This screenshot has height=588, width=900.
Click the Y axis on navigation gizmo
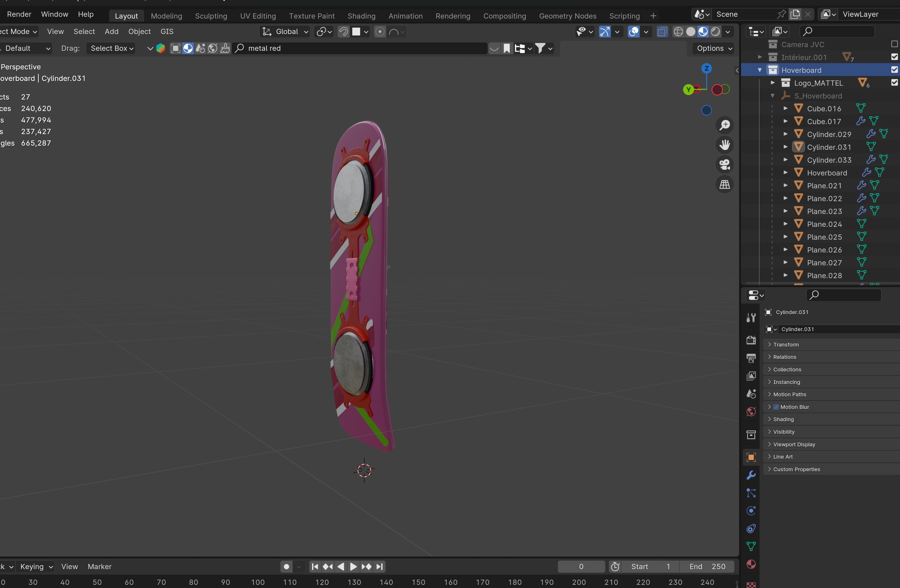point(688,90)
